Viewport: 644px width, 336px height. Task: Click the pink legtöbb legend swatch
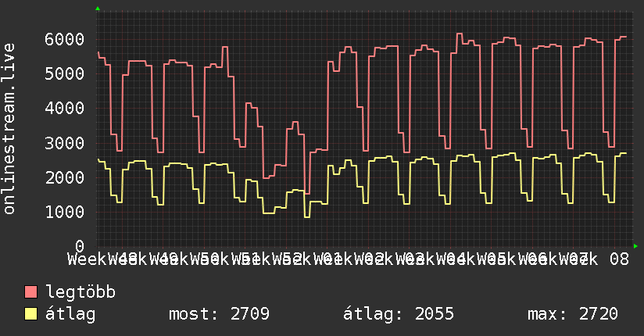30,292
